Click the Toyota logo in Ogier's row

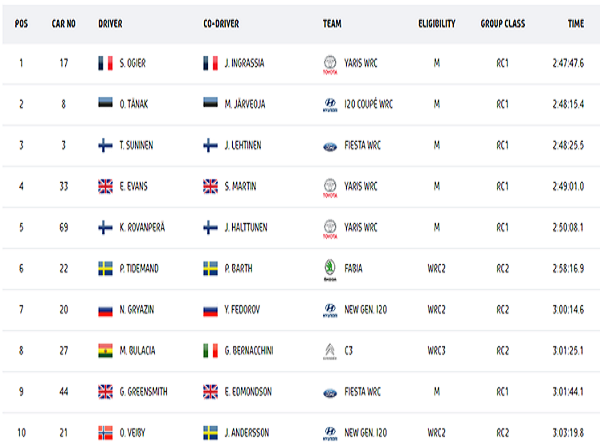point(330,65)
